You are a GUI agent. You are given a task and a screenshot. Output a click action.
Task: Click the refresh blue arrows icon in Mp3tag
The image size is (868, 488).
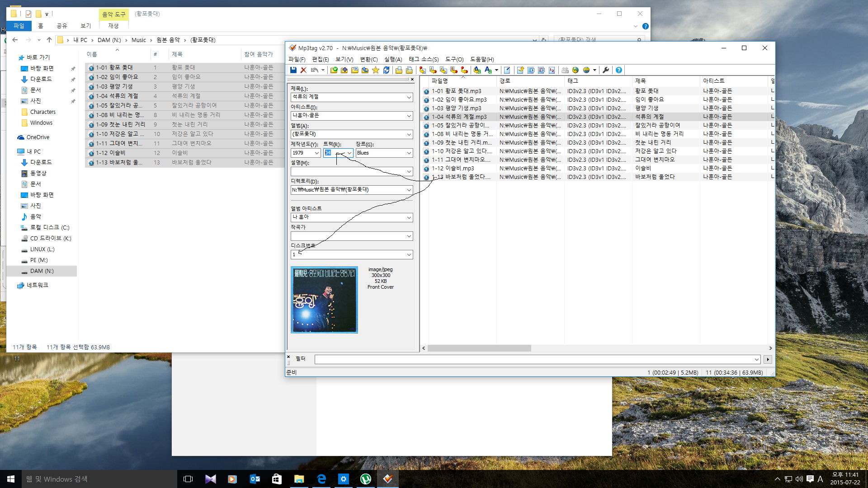pyautogui.click(x=386, y=70)
